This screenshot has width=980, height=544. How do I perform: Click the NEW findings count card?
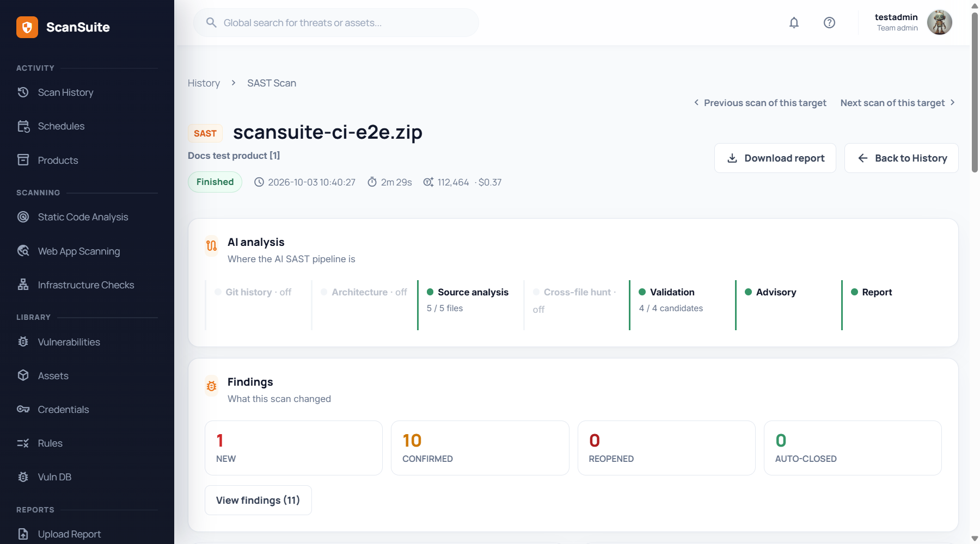[x=294, y=448]
